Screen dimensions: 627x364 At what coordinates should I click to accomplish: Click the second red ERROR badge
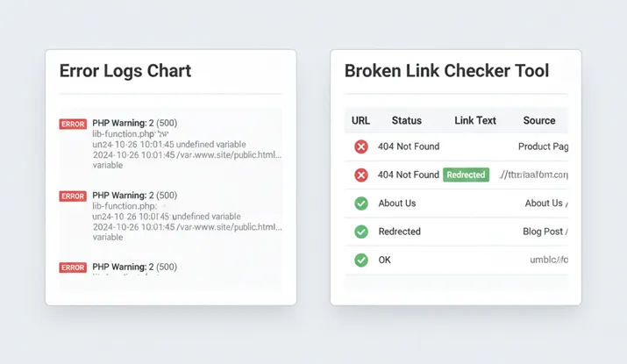pos(73,196)
